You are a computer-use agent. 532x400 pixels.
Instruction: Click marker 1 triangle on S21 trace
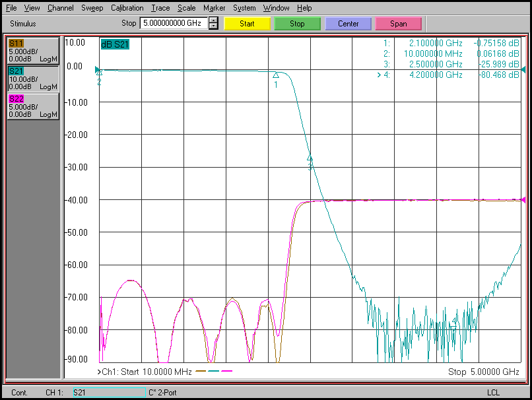pos(276,75)
